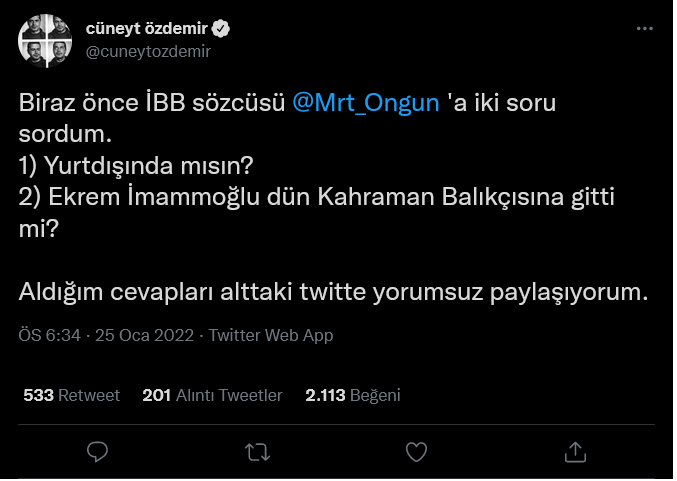The image size is (677, 481).
Task: Open the share icon under the tweet
Action: tap(577, 452)
